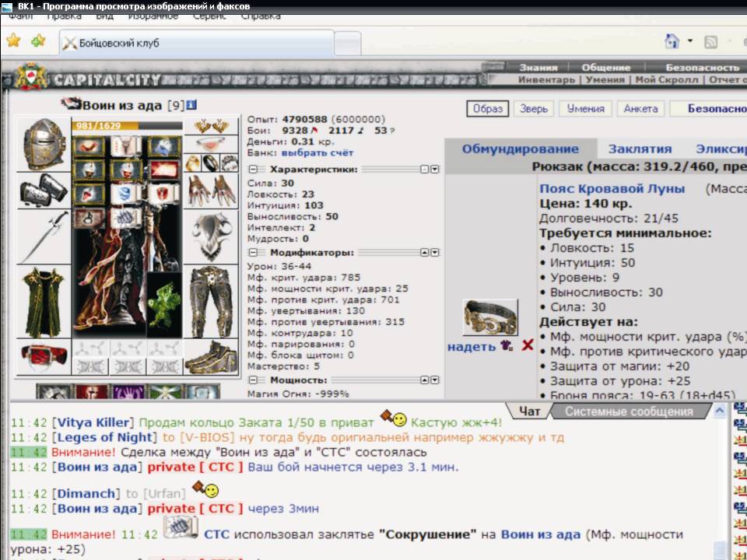Click the browser Home icon
The height and width of the screenshot is (560, 747).
click(672, 41)
